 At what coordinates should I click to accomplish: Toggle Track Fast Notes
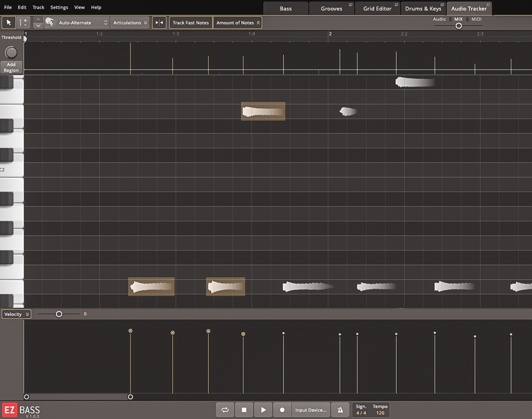[x=191, y=23]
